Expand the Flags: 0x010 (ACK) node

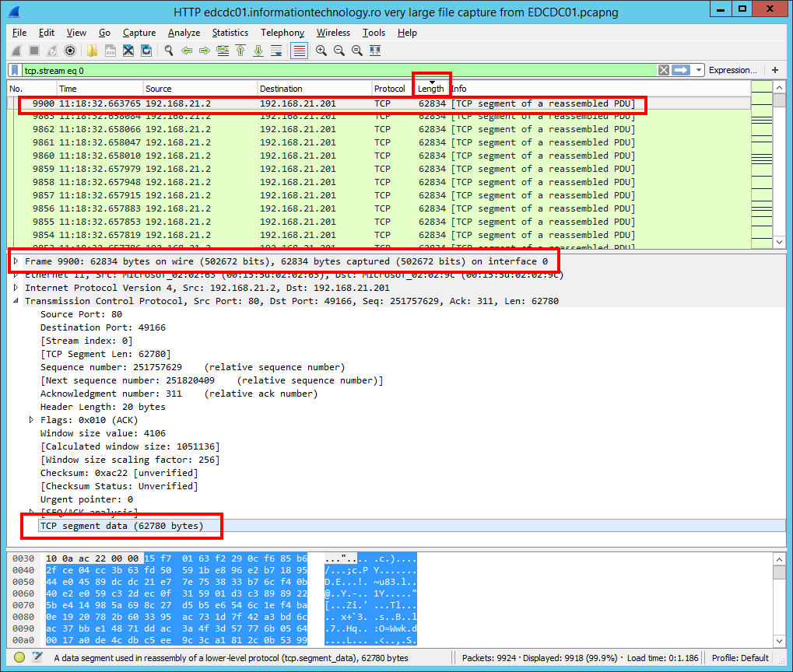click(x=31, y=420)
